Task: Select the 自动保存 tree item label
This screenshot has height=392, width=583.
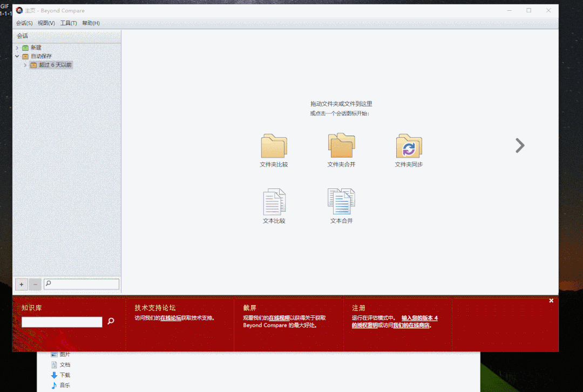Action: coord(41,56)
